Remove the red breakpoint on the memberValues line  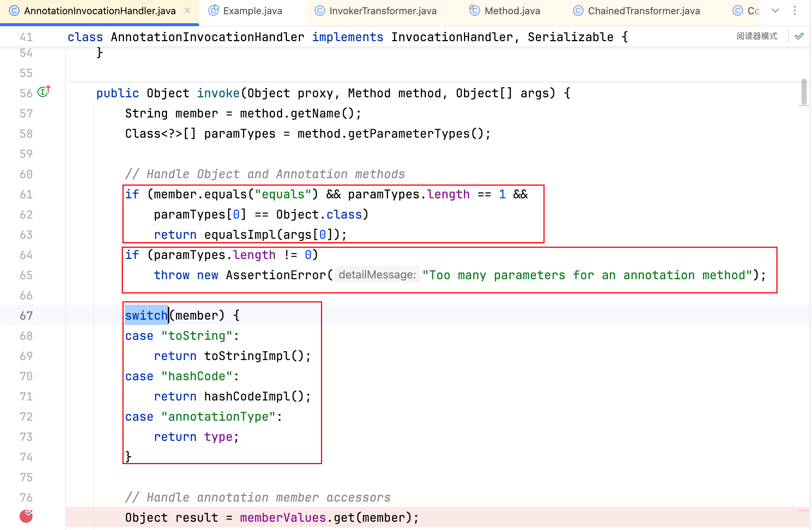point(26,516)
